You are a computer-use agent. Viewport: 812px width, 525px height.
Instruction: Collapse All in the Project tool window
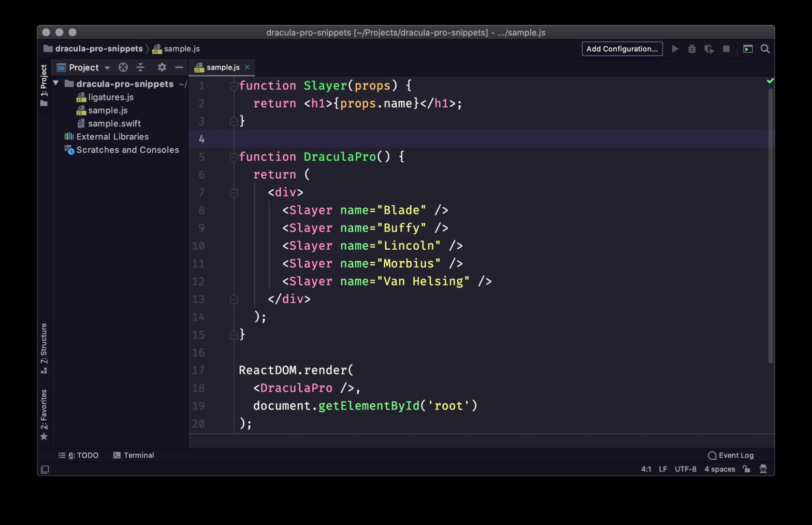coord(140,67)
